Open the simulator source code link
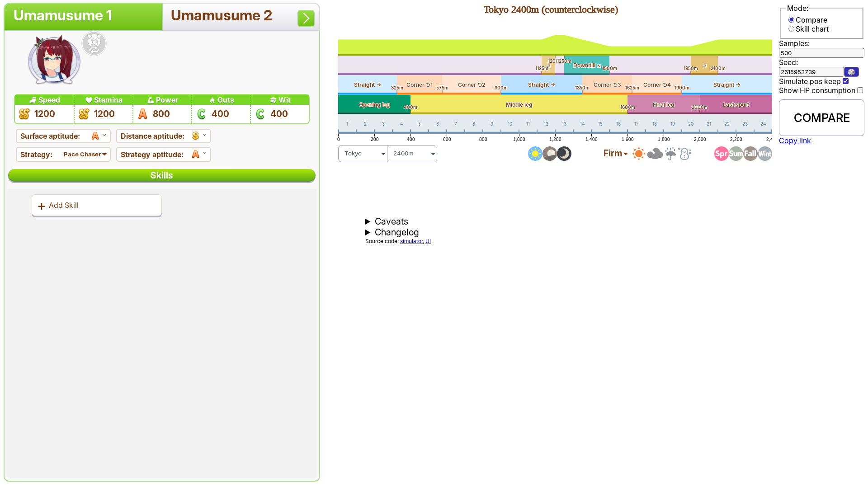 coord(411,241)
